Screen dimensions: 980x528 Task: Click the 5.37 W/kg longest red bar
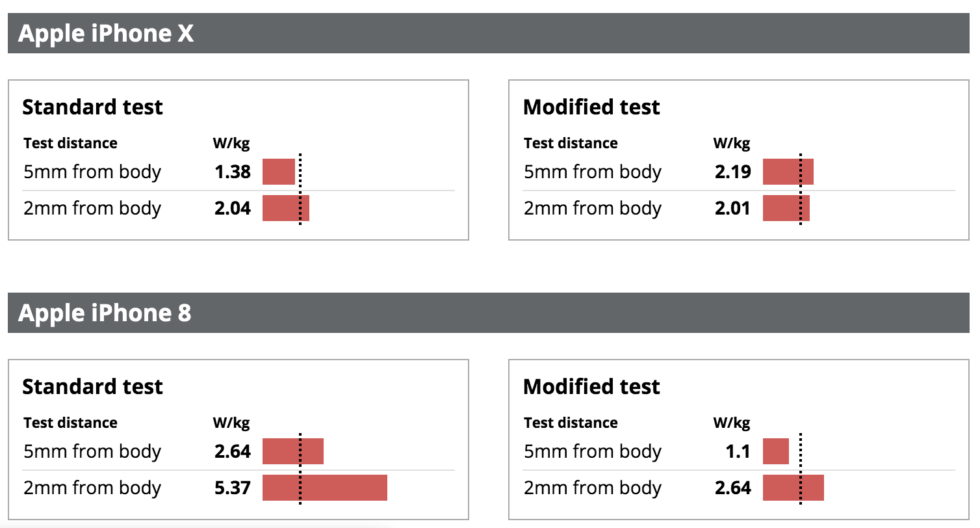(325, 488)
